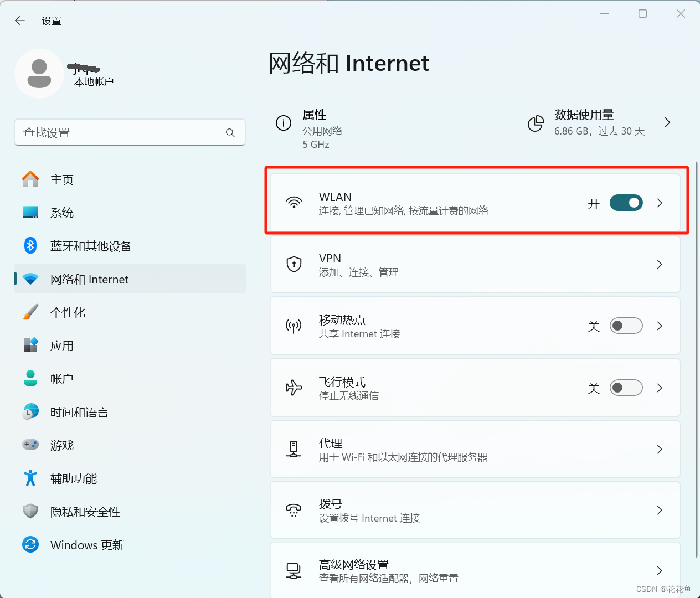Viewport: 700px width, 598px height.
Task: Select 网络和 Internet in sidebar
Action: click(130, 279)
